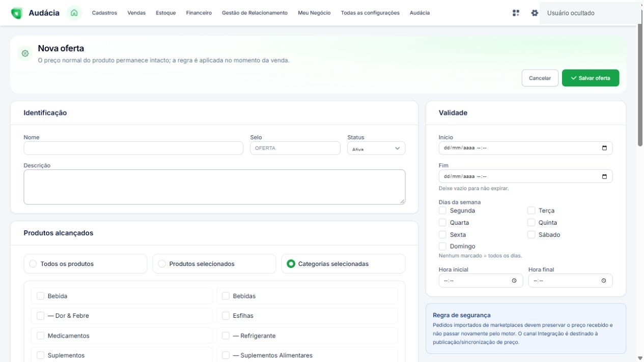Tick the Segunda checkbox

coord(442,210)
